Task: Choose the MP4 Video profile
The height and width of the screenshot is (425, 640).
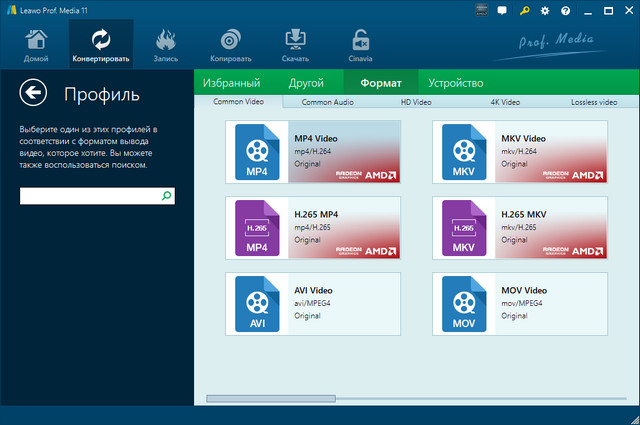Action: click(312, 152)
